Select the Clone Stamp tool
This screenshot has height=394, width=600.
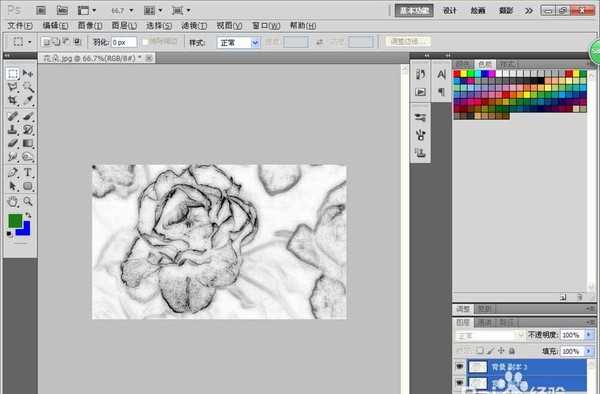coord(13,130)
